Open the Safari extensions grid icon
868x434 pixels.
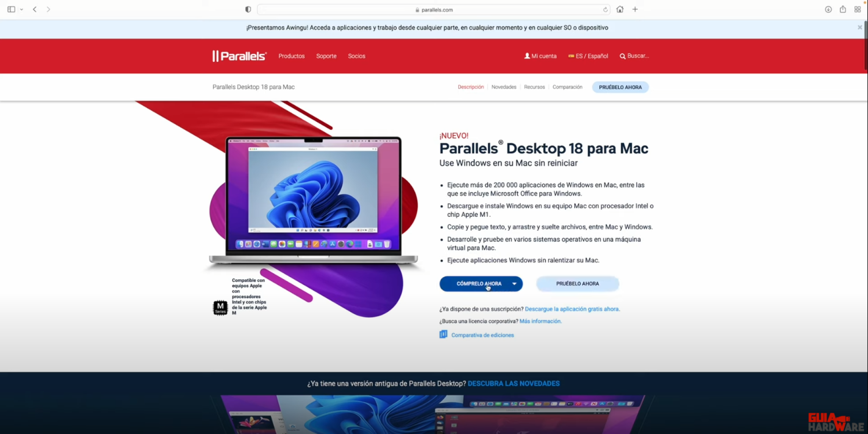click(x=857, y=9)
